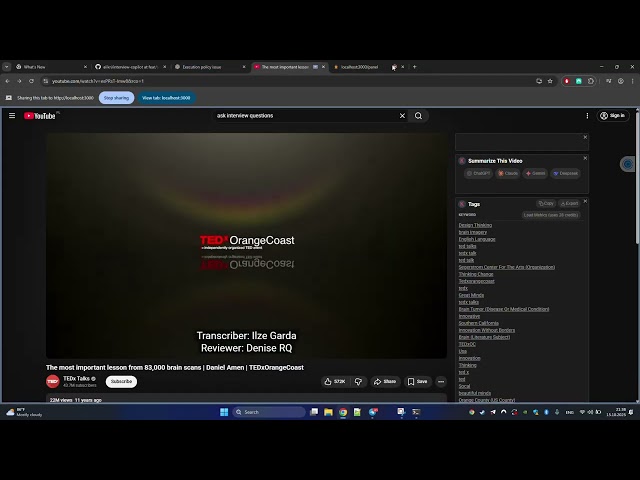Go back in browser history

point(7,81)
